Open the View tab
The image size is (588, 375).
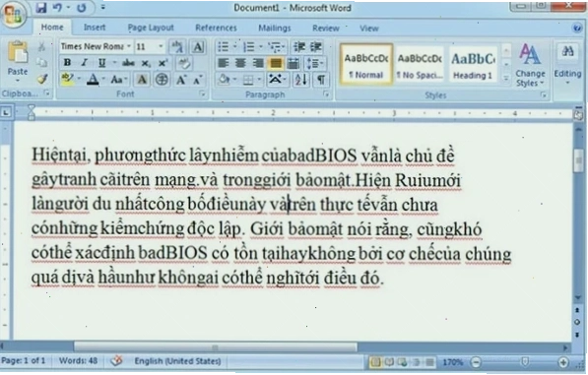click(369, 29)
